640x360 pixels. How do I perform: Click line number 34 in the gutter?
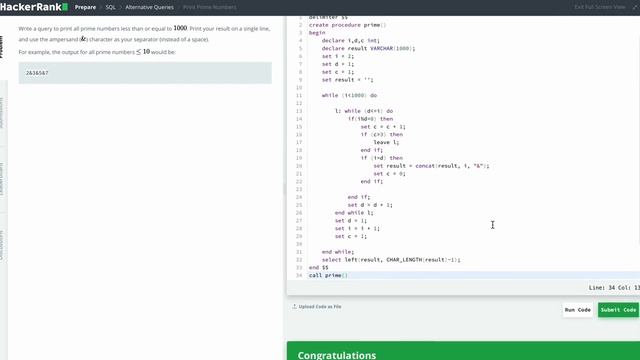299,275
